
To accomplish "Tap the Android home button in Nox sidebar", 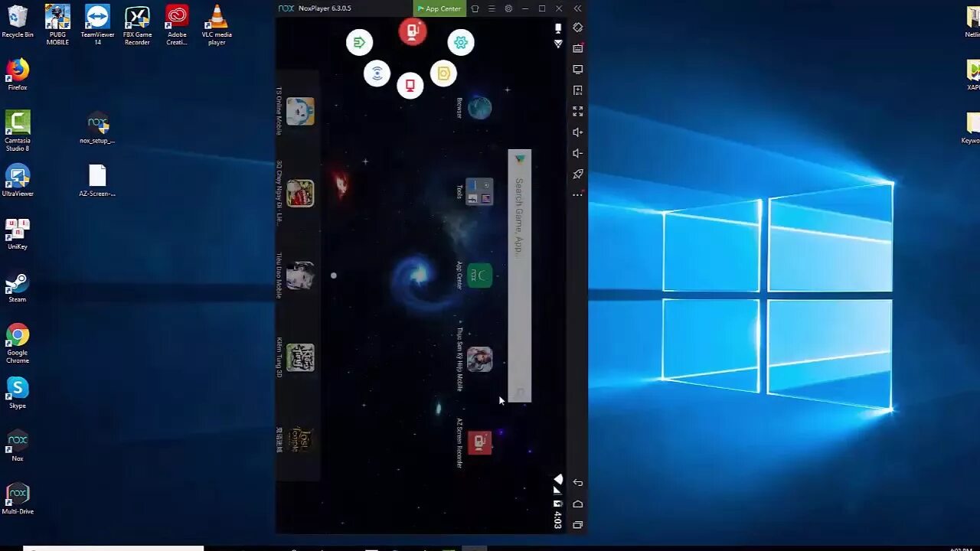I will point(578,504).
